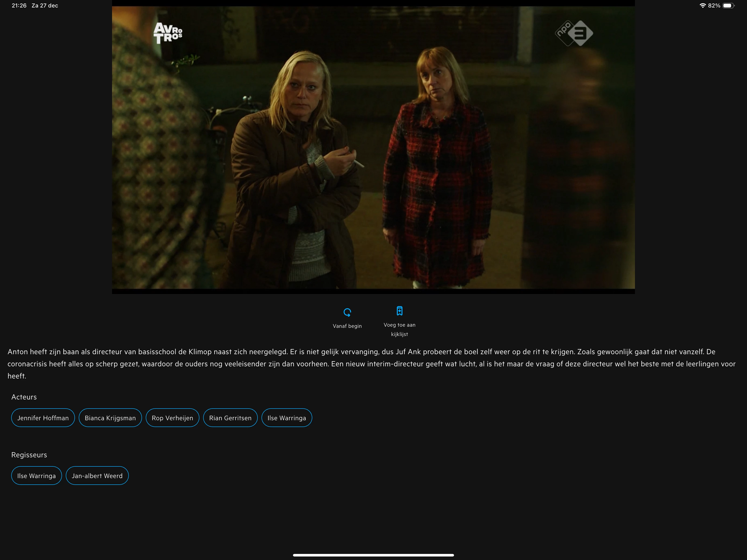Tap the home indicator bar

[x=373, y=555]
